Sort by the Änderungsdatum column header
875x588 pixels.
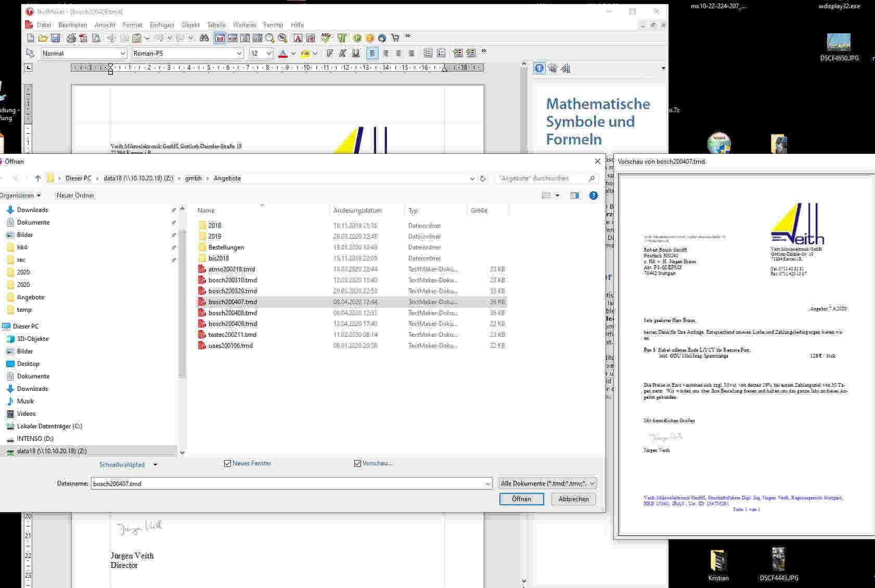tap(367, 211)
